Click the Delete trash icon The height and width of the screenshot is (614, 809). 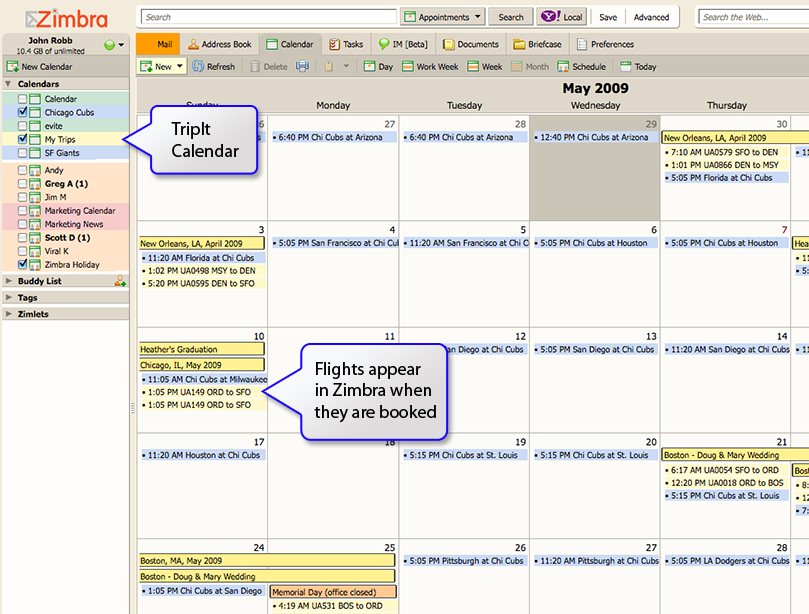[x=255, y=67]
